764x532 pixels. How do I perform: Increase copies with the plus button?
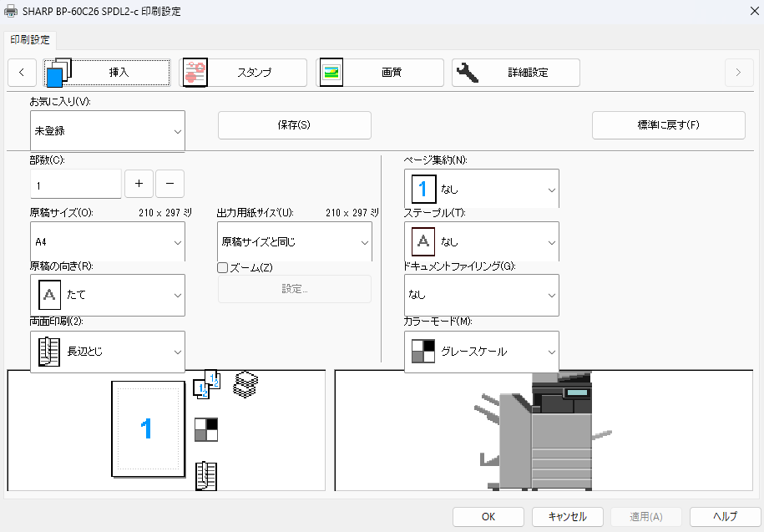coord(139,184)
